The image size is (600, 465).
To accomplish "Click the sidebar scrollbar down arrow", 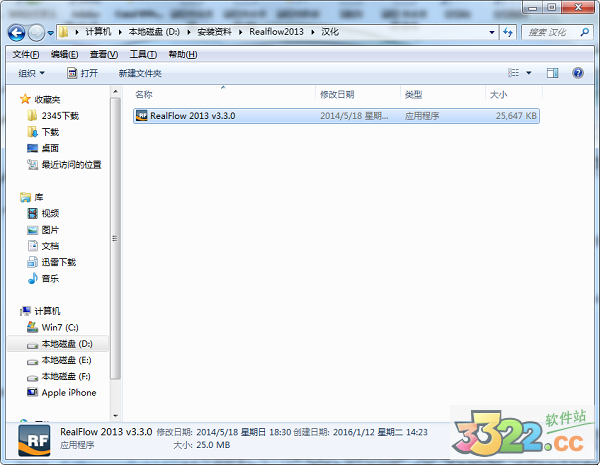I will click(x=115, y=416).
